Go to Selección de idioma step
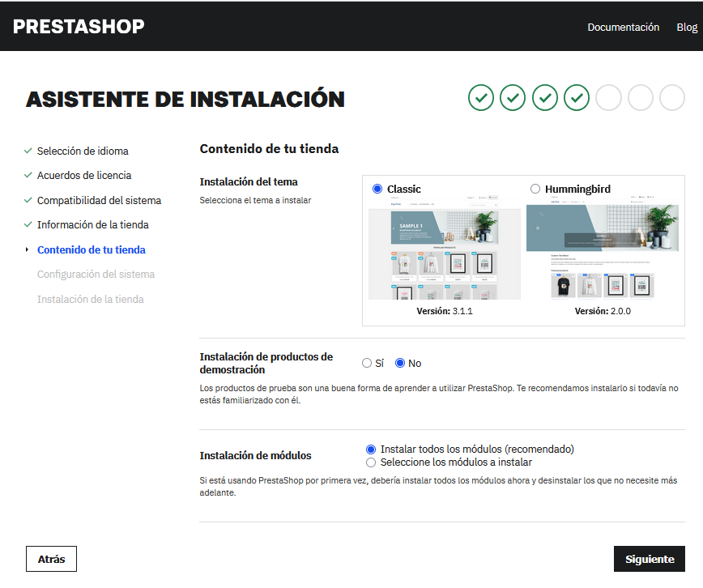 83,151
